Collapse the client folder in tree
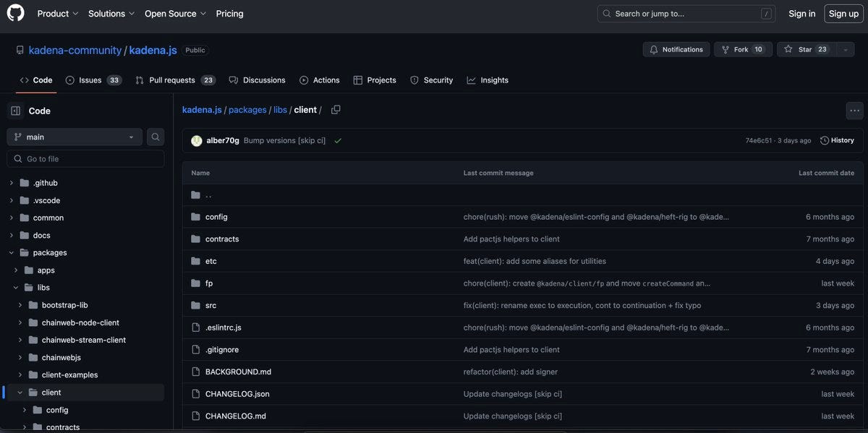 tap(20, 393)
